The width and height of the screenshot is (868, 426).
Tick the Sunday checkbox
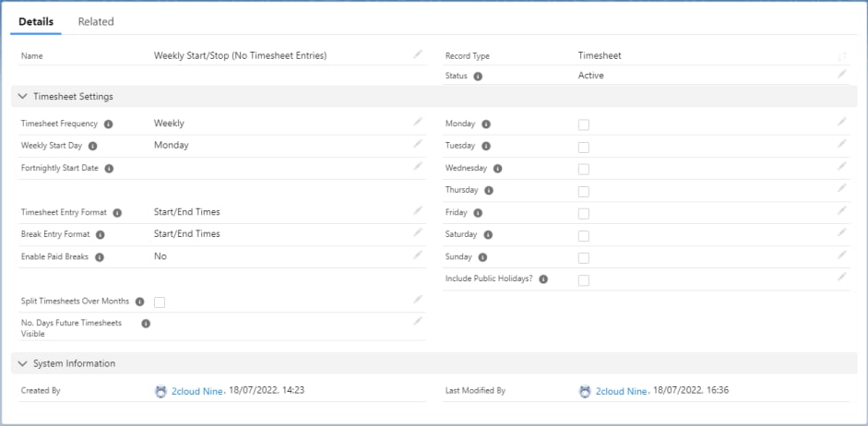(584, 258)
